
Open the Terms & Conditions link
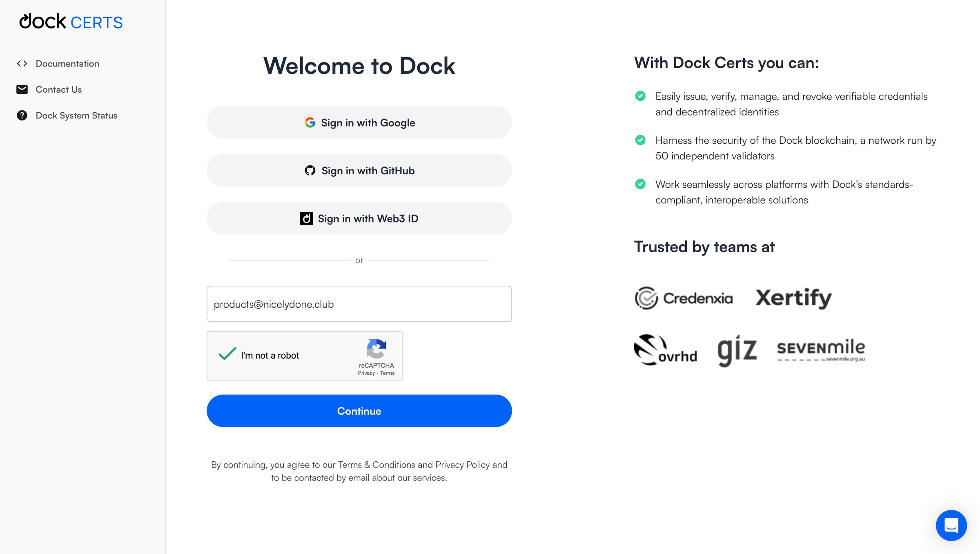[x=376, y=465]
